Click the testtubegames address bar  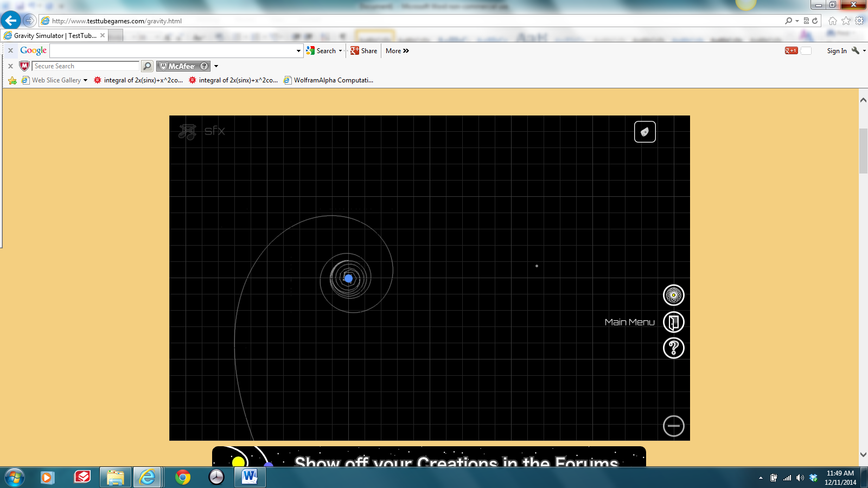coord(412,21)
